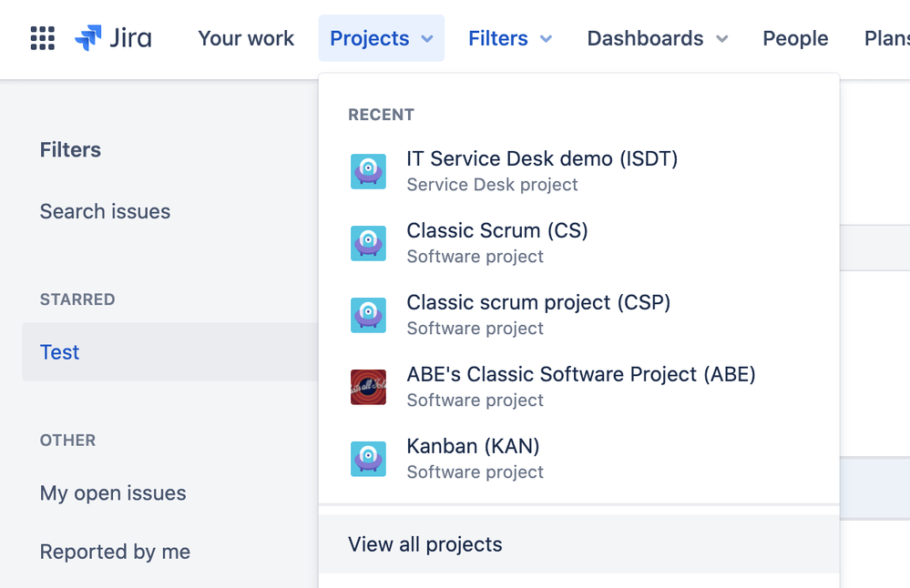
Task: Click the OTHER section label
Action: coord(67,441)
